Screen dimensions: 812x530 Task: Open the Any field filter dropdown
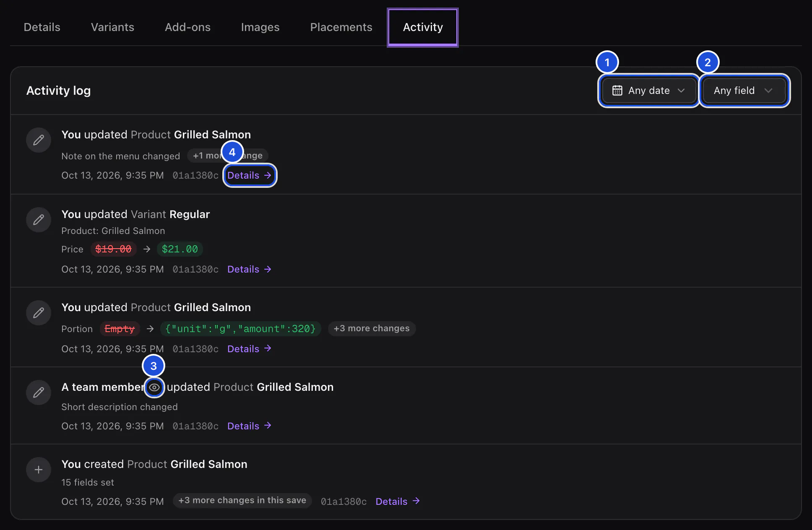[744, 91]
